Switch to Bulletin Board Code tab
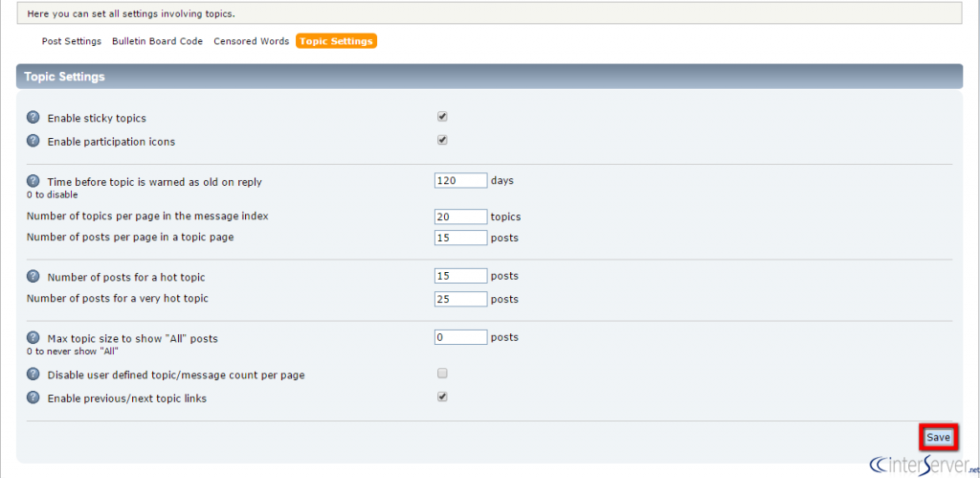The width and height of the screenshot is (980, 478). (x=158, y=41)
